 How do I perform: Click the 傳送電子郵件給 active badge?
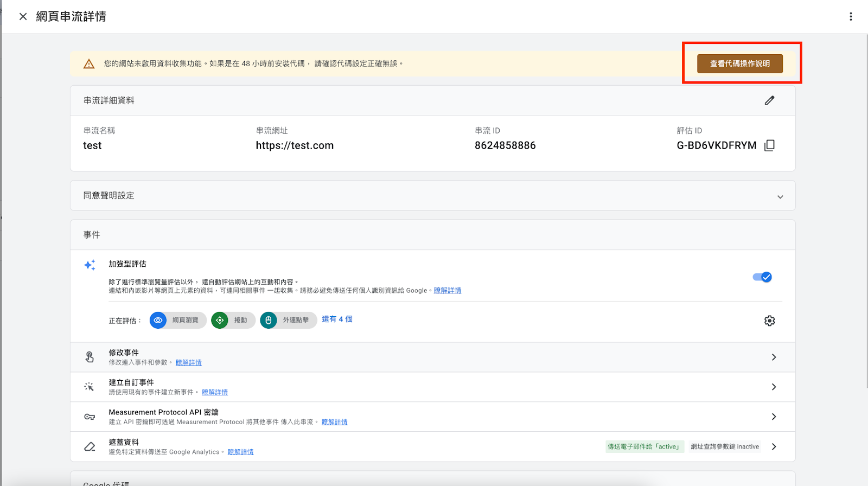[x=644, y=446]
